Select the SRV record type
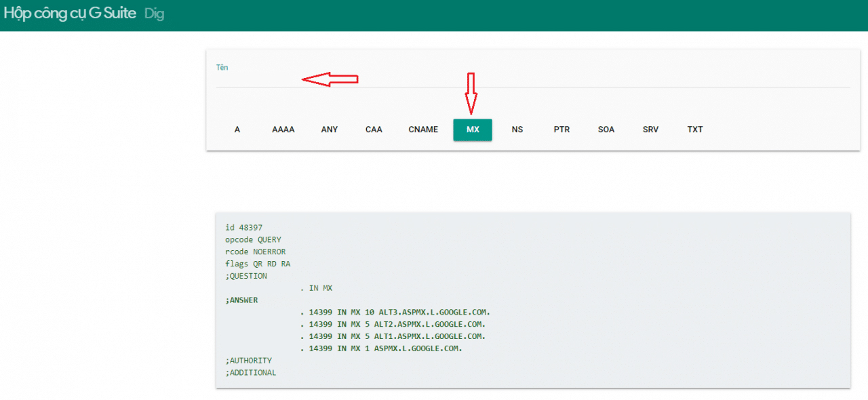 click(650, 129)
